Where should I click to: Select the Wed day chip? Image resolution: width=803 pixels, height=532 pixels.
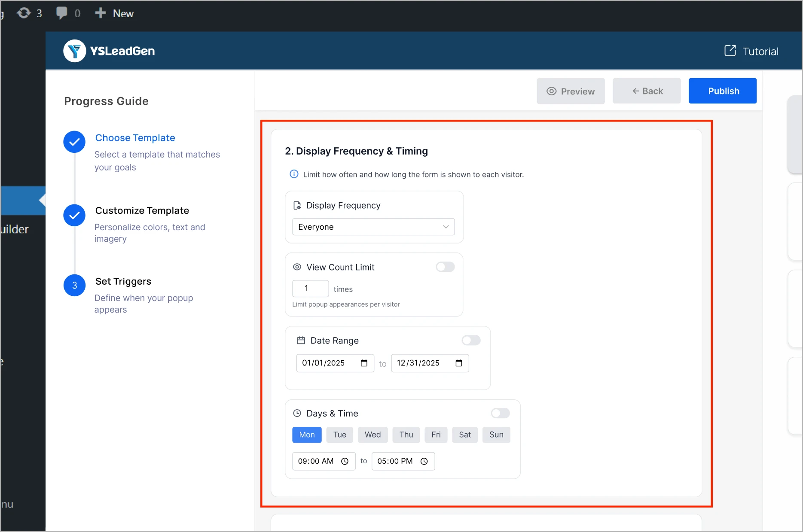point(372,435)
